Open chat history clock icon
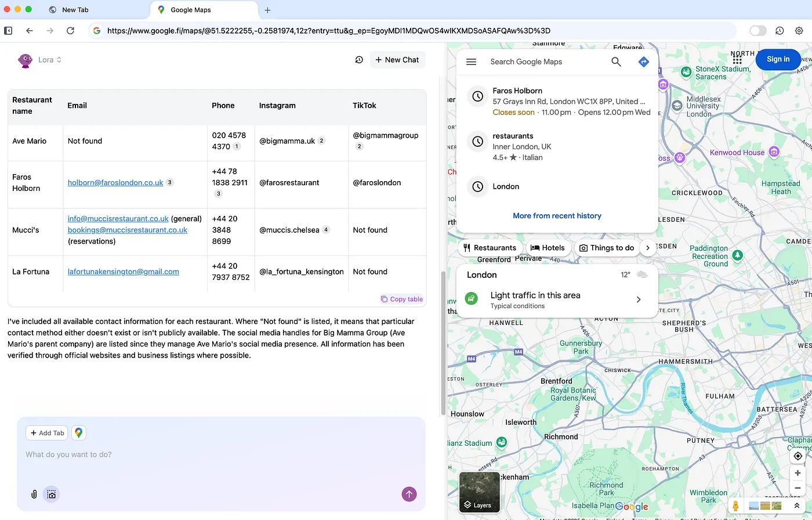 click(359, 60)
